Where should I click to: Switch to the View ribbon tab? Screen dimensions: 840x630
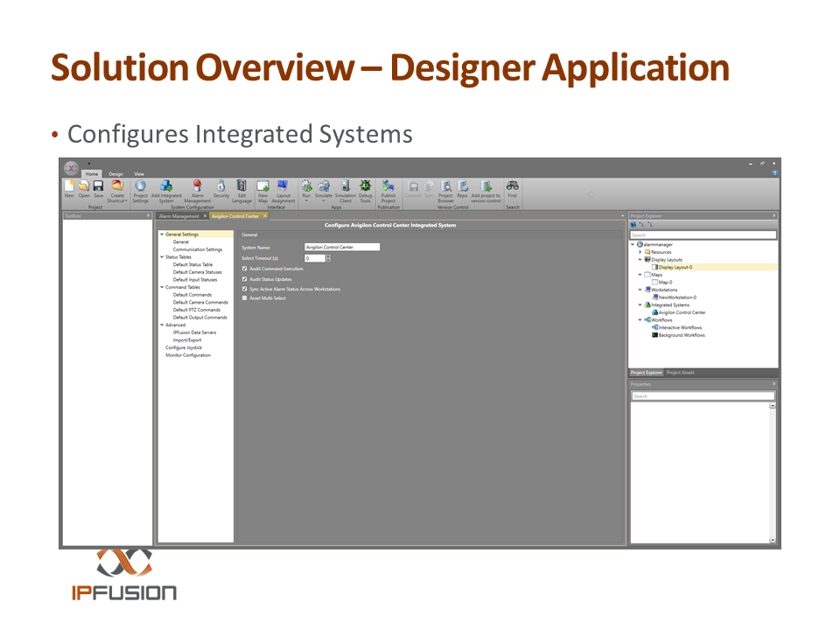coord(139,174)
